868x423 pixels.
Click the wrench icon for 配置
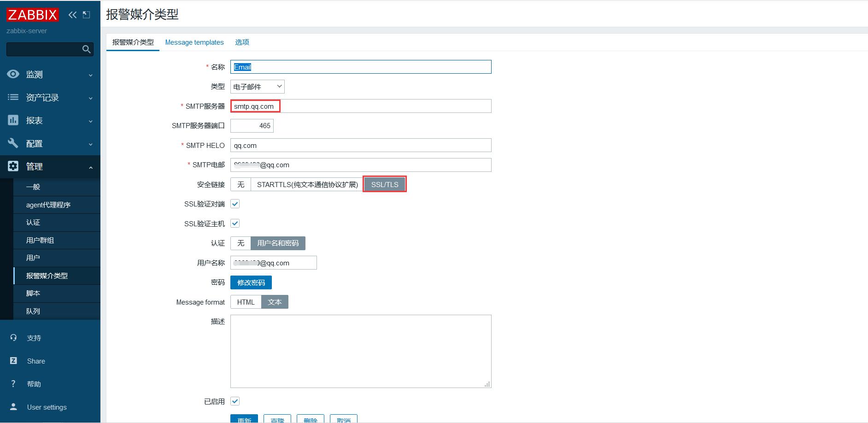(13, 143)
